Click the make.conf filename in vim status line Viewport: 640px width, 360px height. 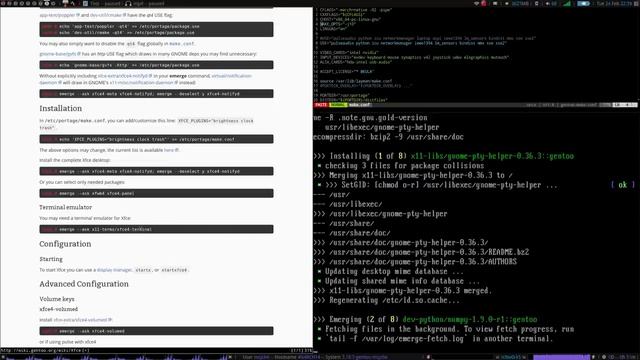(x=360, y=105)
